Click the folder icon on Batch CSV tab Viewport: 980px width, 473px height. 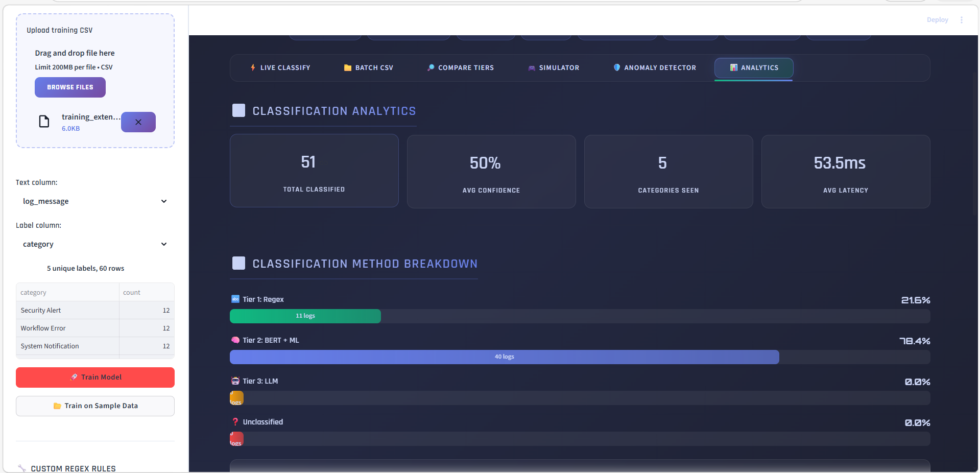click(x=347, y=67)
